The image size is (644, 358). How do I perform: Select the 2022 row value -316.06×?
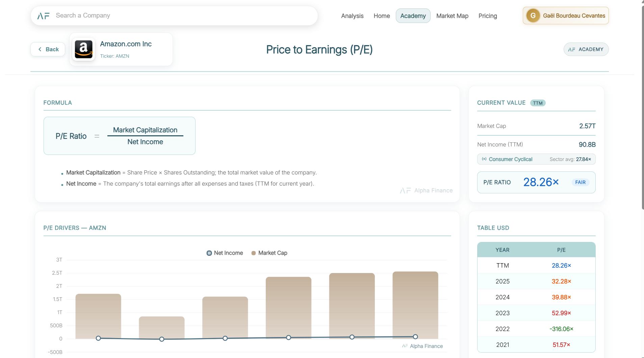point(561,329)
